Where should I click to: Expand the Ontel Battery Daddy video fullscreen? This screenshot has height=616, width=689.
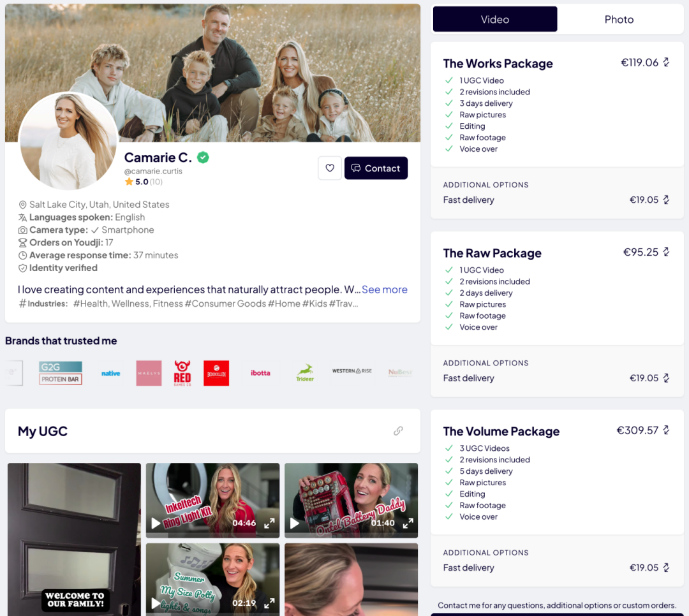point(408,523)
